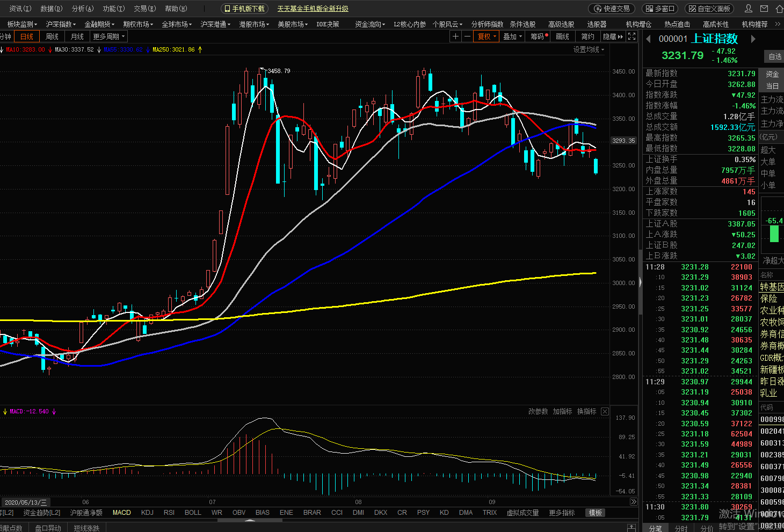The width and height of the screenshot is (784, 532).
Task: Switch to 月线 monthly period
Action: click(x=77, y=37)
